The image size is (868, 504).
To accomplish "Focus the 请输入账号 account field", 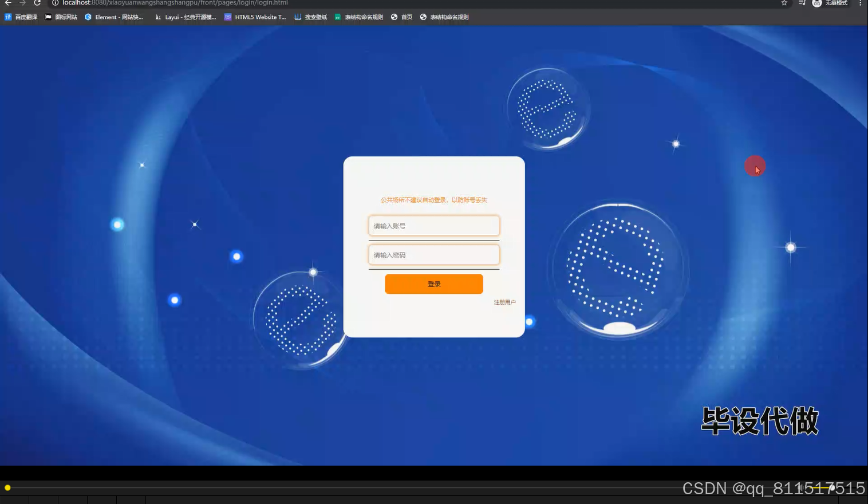I will point(434,226).
